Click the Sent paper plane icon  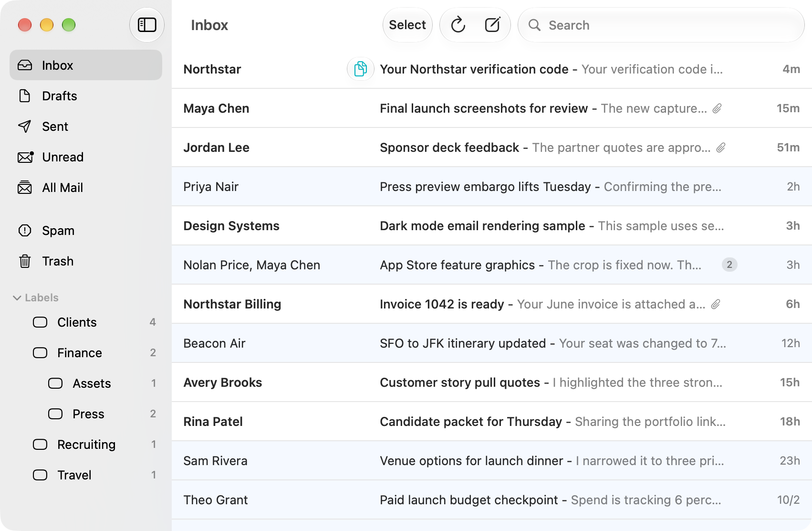25,127
